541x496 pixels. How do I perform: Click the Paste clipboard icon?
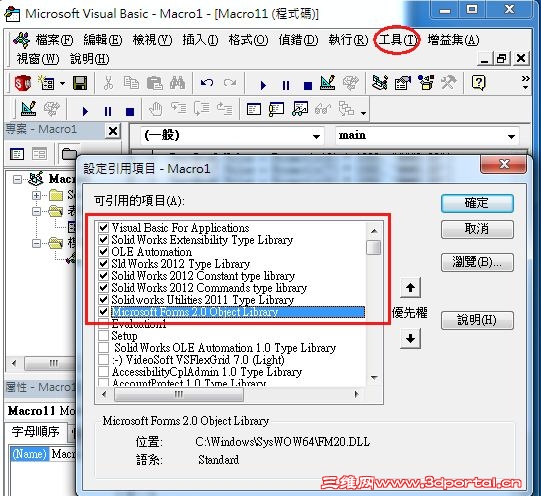[x=154, y=83]
